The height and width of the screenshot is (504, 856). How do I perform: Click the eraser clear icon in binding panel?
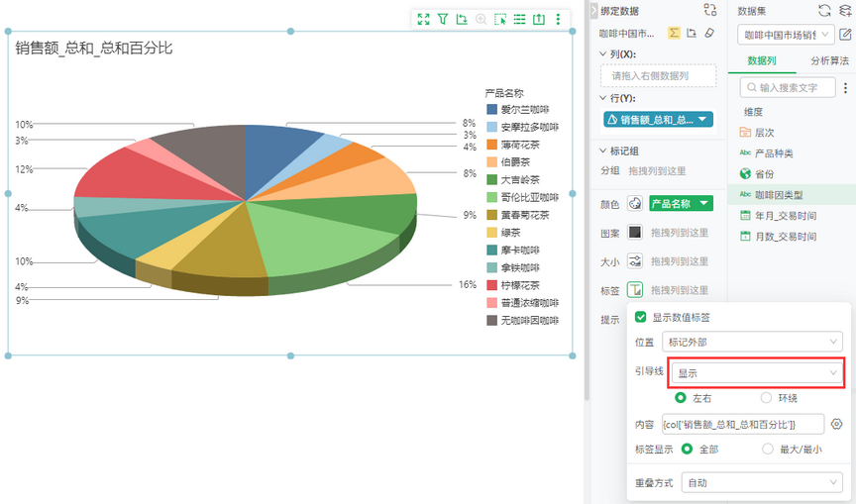[x=707, y=33]
